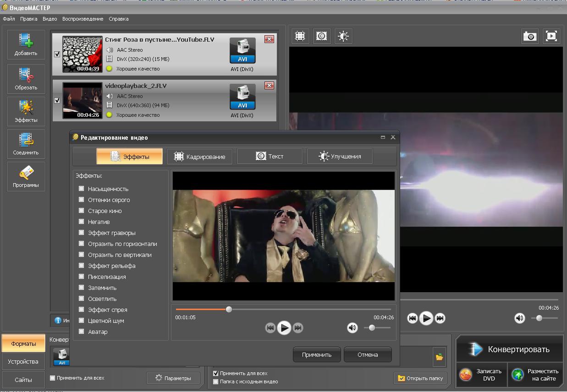Enable the Осветлить effect

(82, 299)
